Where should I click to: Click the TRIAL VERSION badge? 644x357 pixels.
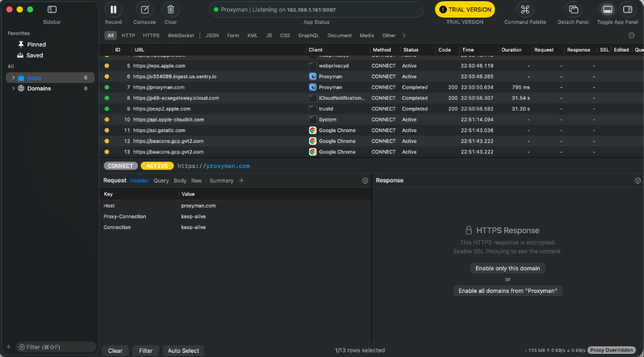pos(465,9)
